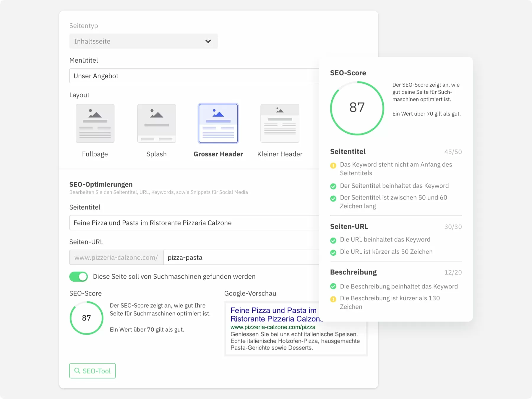Image resolution: width=532 pixels, height=399 pixels.
Task: Click the chevron arrow in Inhaltsseite selector
Action: 208,41
